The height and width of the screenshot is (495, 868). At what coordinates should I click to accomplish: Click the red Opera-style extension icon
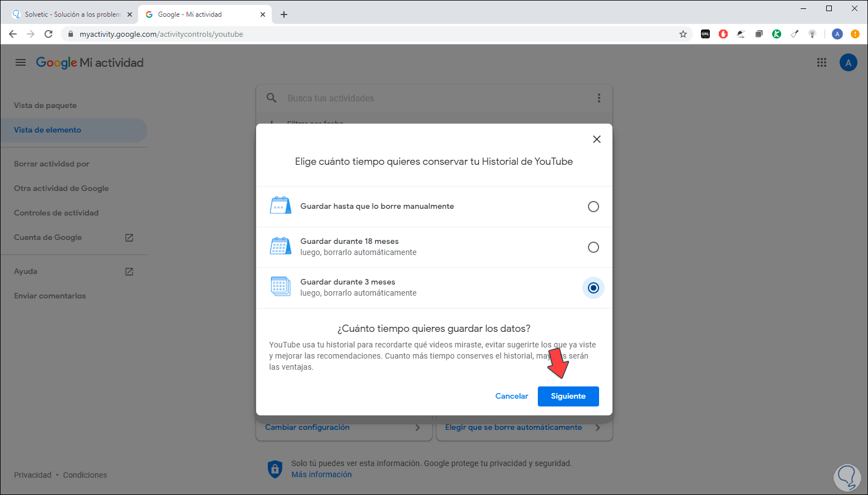tap(723, 34)
